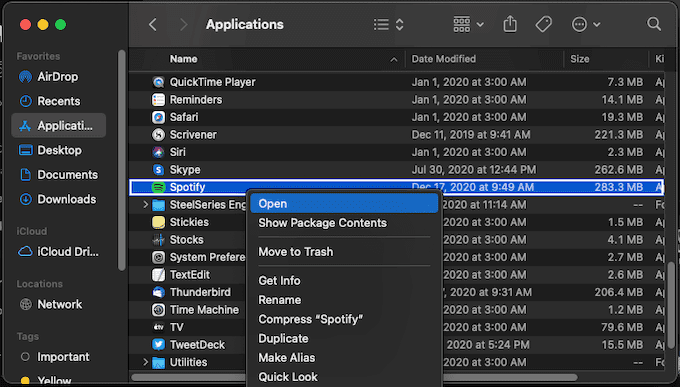Open iCloud Drive in the sidebar

59,252
